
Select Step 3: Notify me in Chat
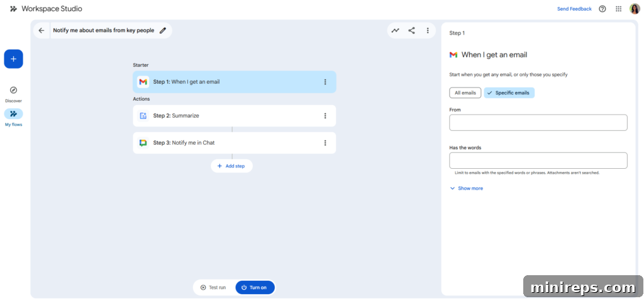pos(234,143)
